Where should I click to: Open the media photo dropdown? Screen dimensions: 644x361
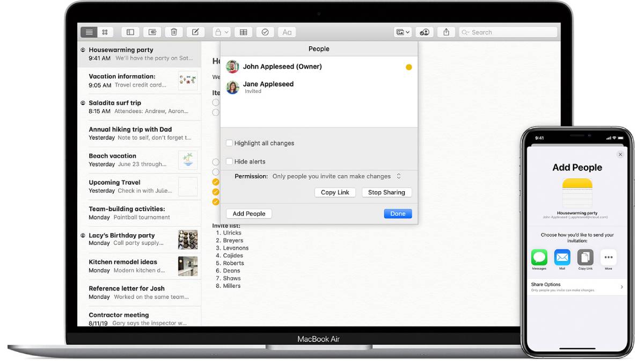(402, 32)
